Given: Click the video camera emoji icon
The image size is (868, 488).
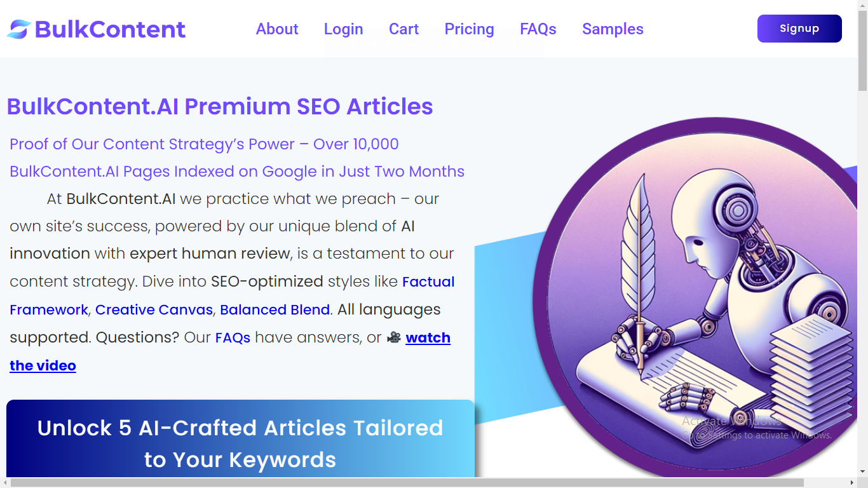Looking at the screenshot, I should 394,337.
